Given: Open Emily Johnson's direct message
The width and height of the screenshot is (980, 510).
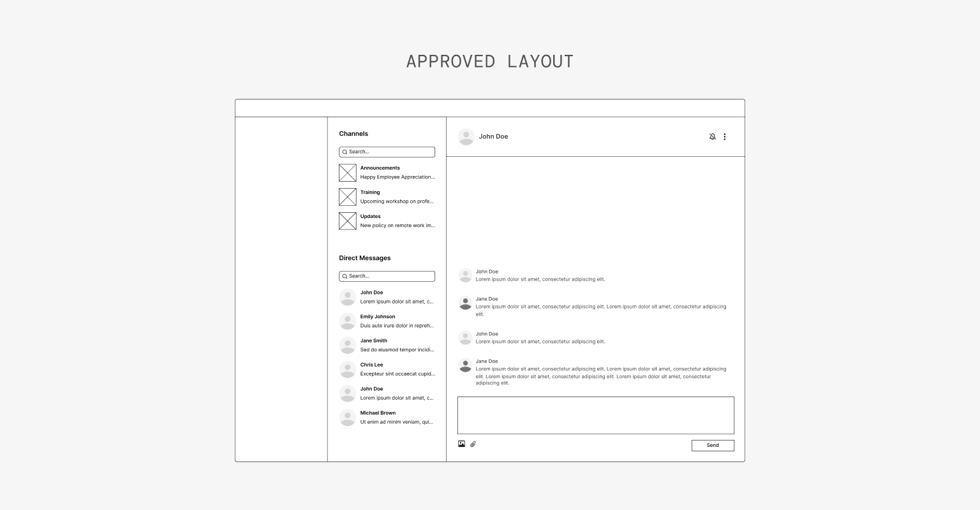Looking at the screenshot, I should 387,321.
